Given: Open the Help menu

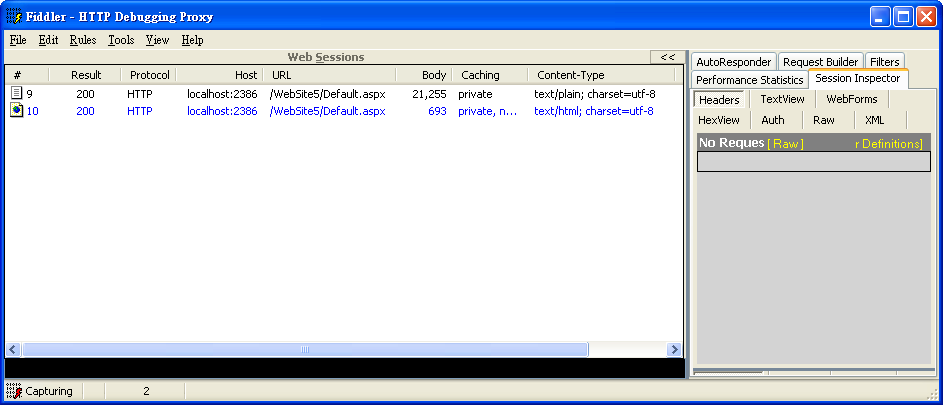Looking at the screenshot, I should pyautogui.click(x=192, y=40).
